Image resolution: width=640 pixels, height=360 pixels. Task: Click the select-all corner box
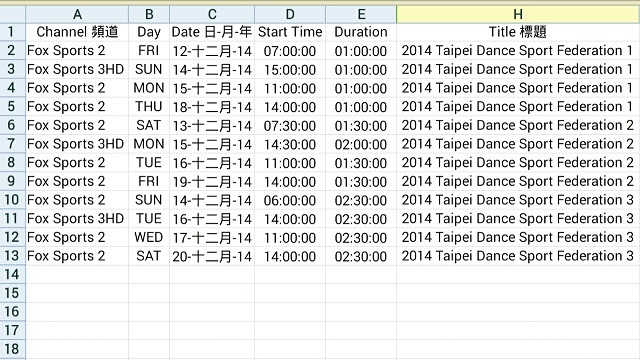(13, 14)
